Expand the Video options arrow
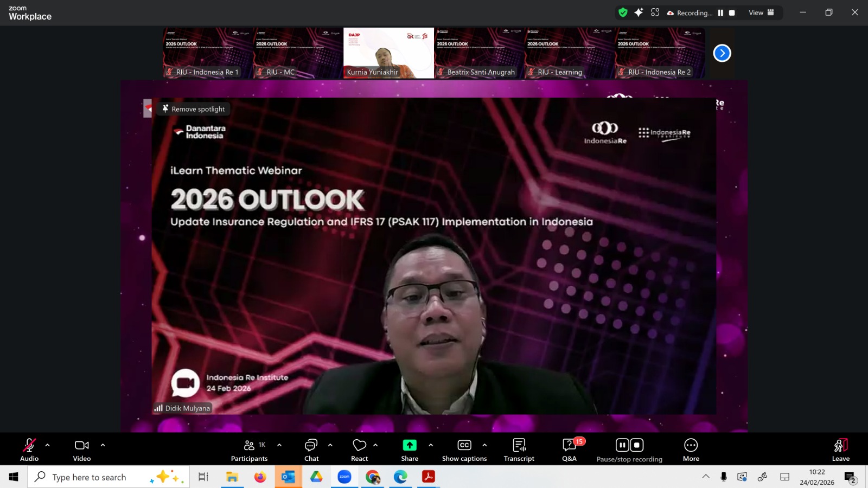Image resolution: width=868 pixels, height=488 pixels. 103,445
